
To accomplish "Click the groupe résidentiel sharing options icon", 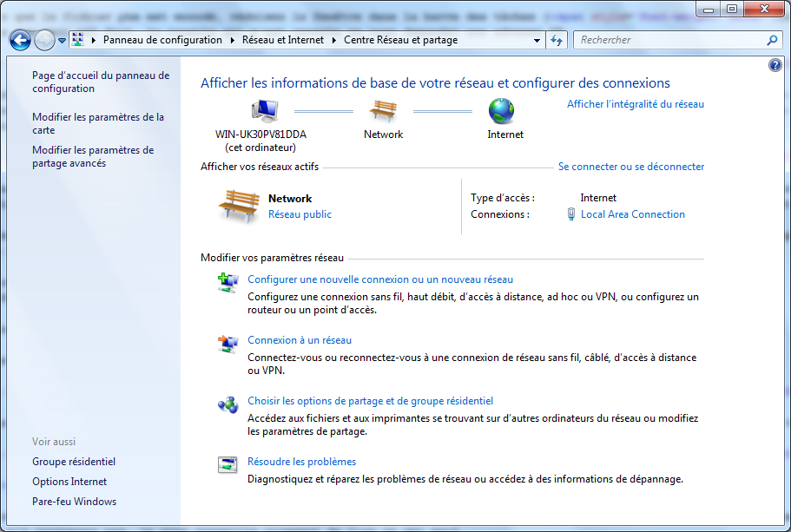I will click(227, 404).
